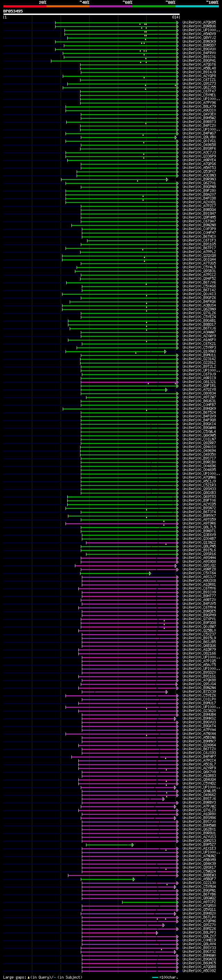Select the UniRef100_C5XWL4 label
The image size is (222, 980).
click(x=199, y=431)
